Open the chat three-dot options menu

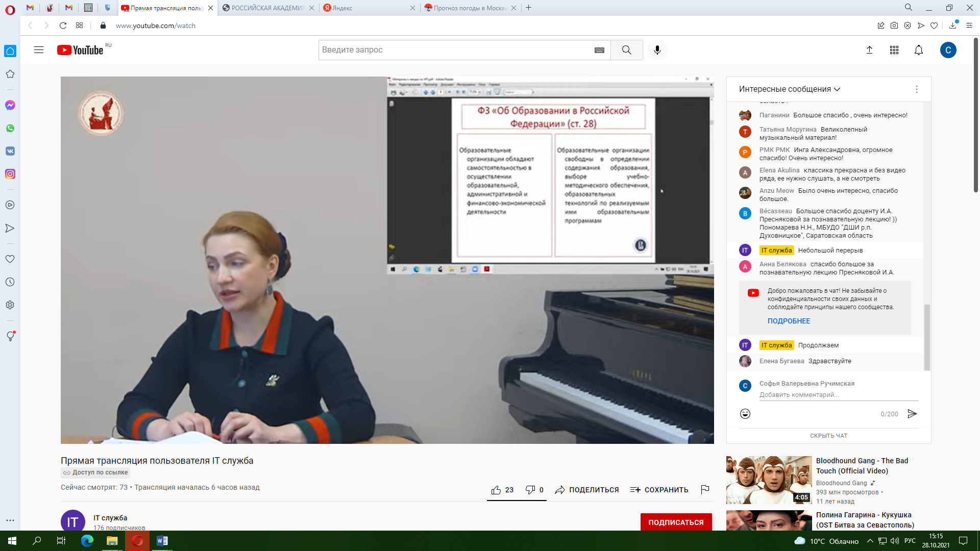916,89
